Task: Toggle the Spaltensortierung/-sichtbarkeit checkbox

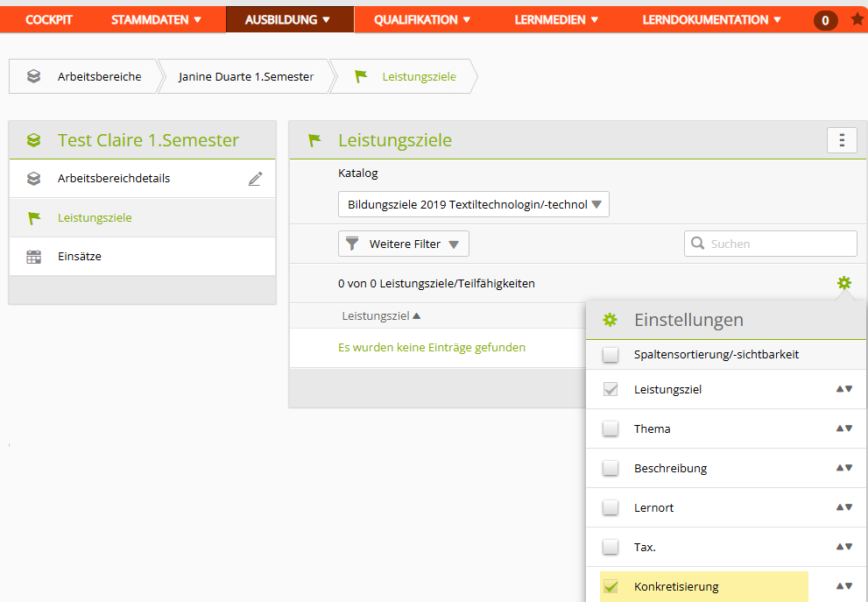Action: [x=610, y=354]
